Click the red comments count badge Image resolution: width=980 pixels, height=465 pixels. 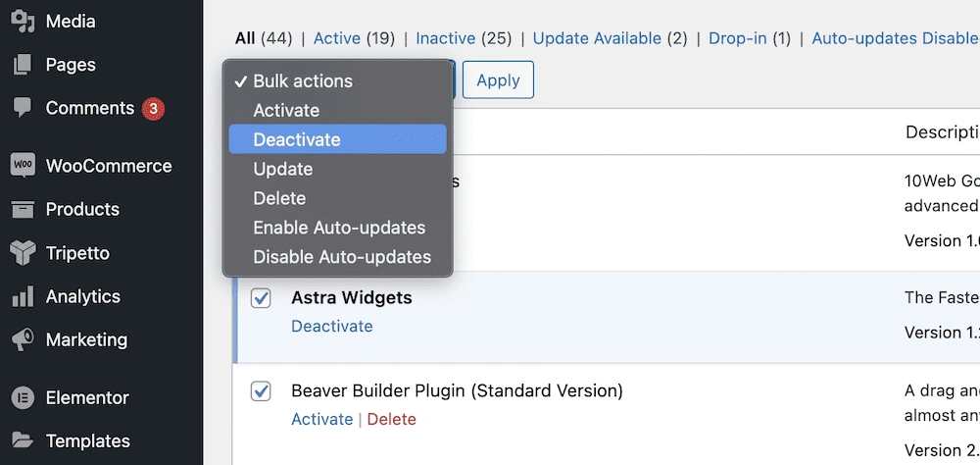tap(153, 109)
